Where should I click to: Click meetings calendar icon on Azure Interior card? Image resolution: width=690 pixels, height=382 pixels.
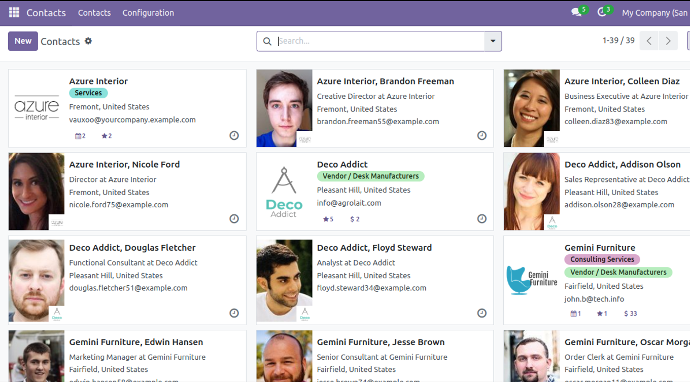point(78,136)
